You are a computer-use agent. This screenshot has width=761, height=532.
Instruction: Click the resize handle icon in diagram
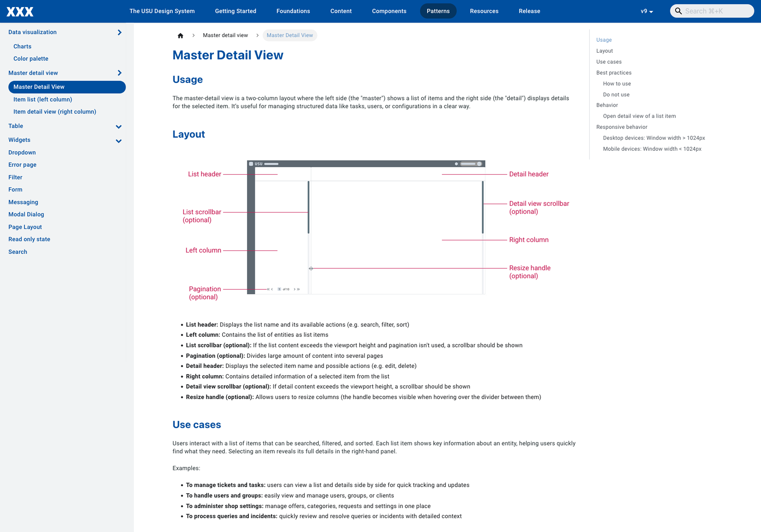point(311,269)
